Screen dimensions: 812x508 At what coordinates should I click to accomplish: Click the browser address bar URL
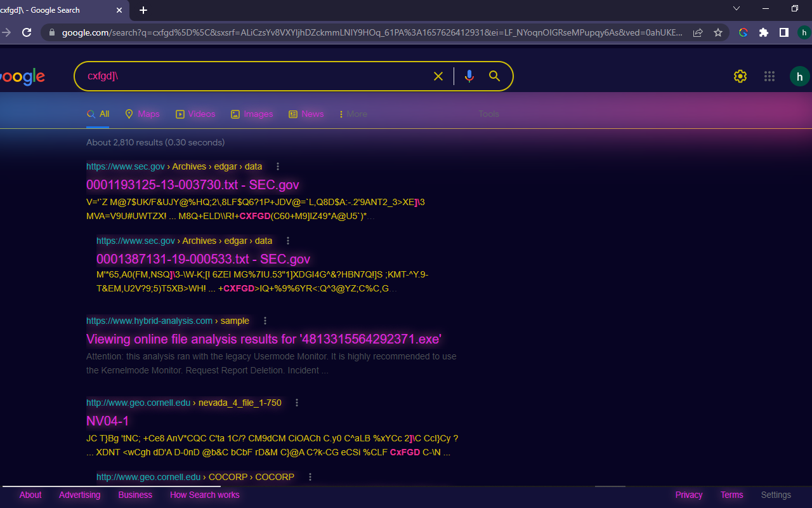(x=372, y=32)
